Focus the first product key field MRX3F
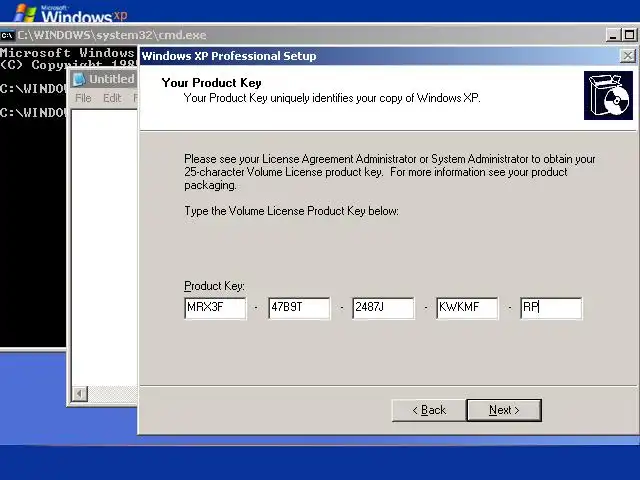The width and height of the screenshot is (640, 480). pos(215,308)
